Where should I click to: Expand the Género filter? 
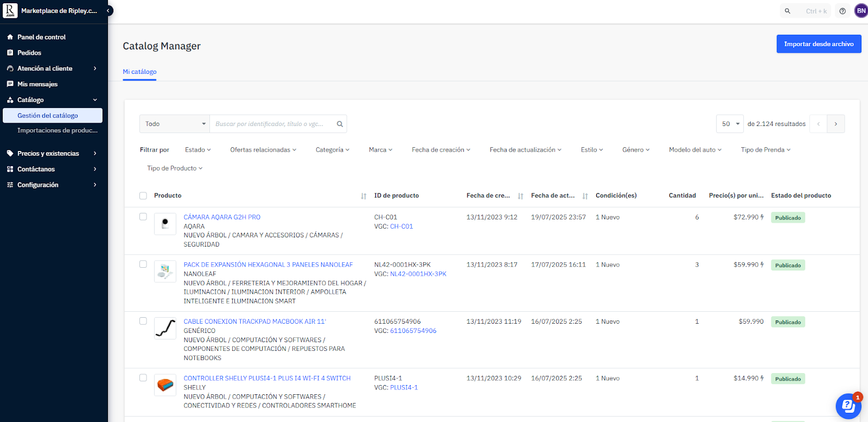(636, 150)
